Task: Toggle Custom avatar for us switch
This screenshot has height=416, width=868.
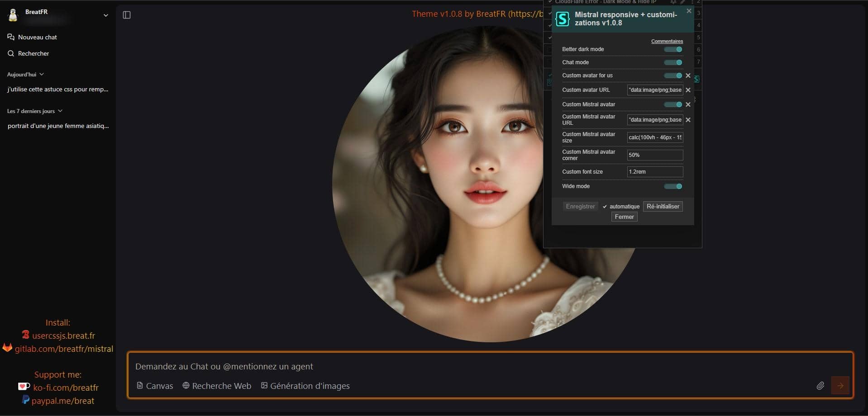Action: point(673,76)
